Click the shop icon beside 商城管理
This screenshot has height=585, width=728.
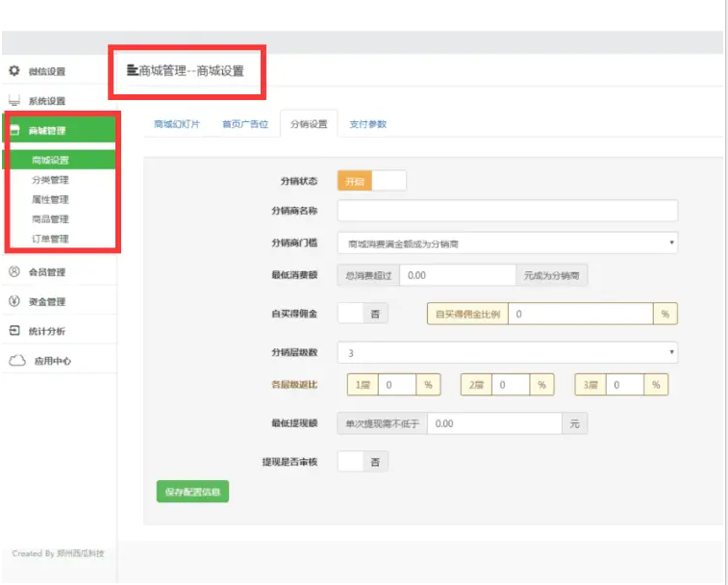coord(14,130)
